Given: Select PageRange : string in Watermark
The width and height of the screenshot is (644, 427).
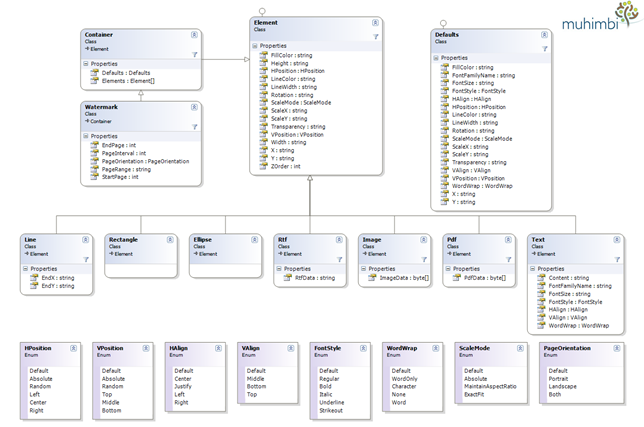Looking at the screenshot, I should click(126, 169).
